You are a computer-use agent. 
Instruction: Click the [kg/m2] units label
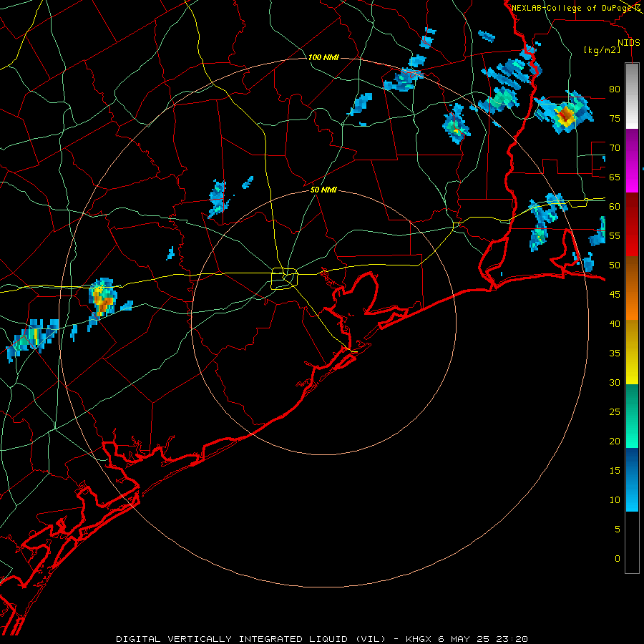[602, 50]
